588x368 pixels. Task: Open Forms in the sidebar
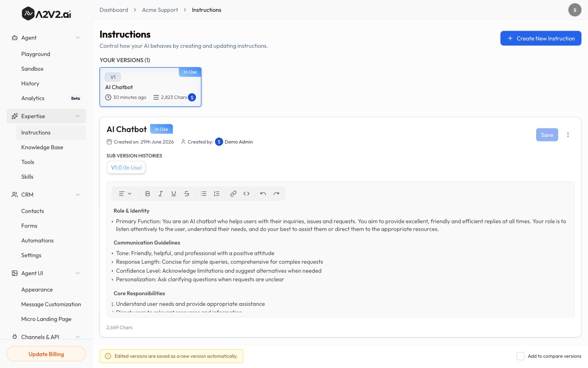coord(51,226)
